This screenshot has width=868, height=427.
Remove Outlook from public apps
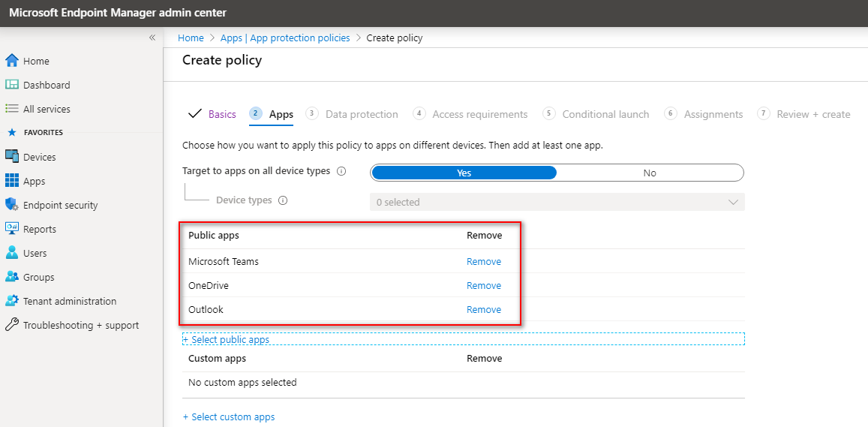[484, 310]
